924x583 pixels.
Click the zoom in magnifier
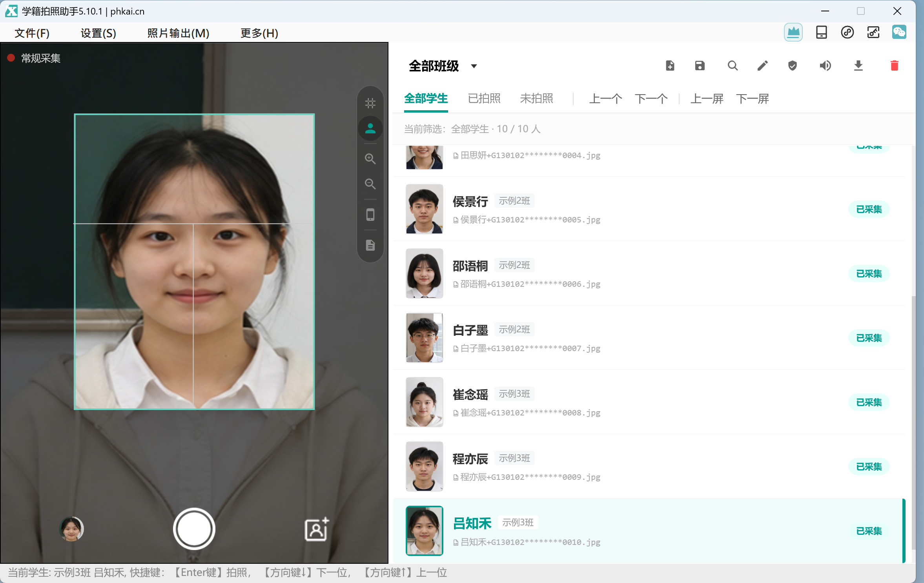[x=370, y=159]
